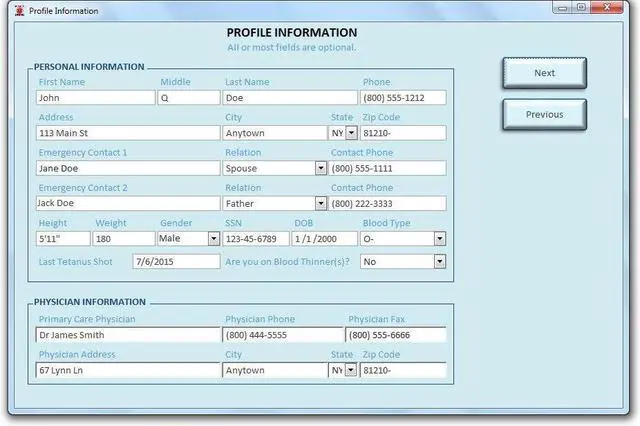Click the PERSONAL INFORMATION group heading
The image size is (640, 426).
coord(89,67)
